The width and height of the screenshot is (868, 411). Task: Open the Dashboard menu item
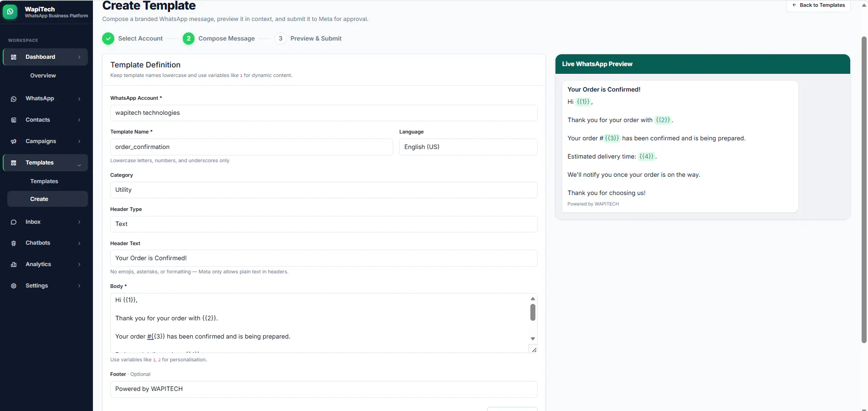(x=45, y=57)
